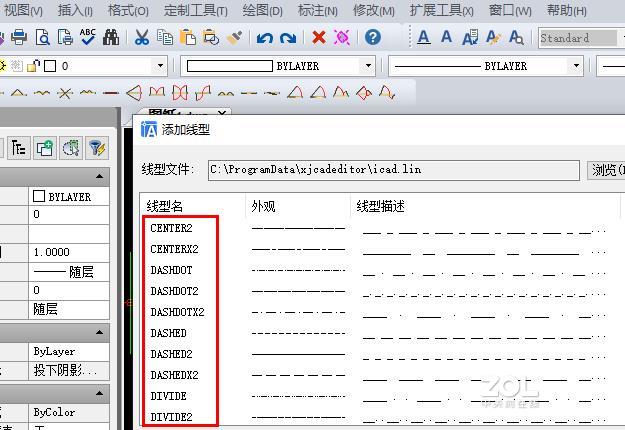The image size is (625, 430).
Task: Open the 标注(N) menu
Action: pos(318,10)
